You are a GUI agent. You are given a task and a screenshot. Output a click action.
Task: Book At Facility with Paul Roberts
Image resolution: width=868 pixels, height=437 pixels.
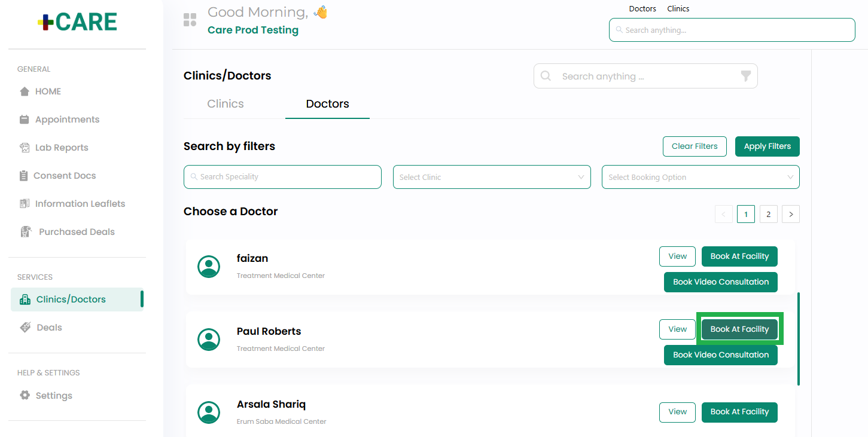click(739, 329)
